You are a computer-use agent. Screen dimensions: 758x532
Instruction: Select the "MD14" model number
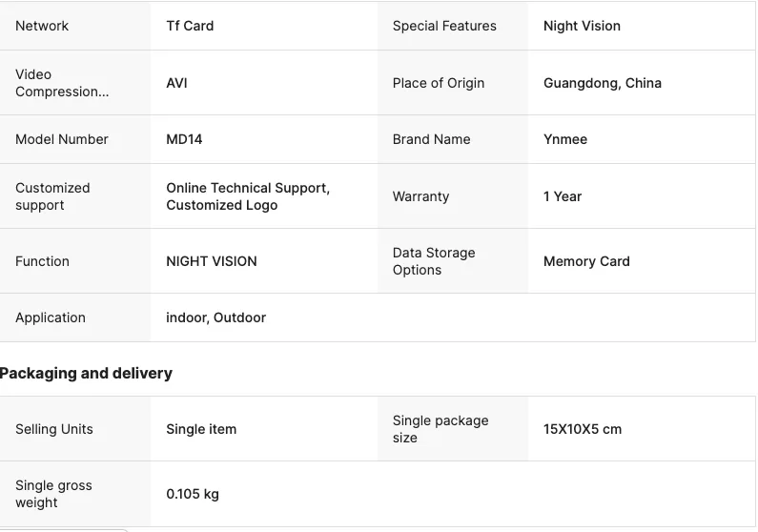(x=184, y=139)
